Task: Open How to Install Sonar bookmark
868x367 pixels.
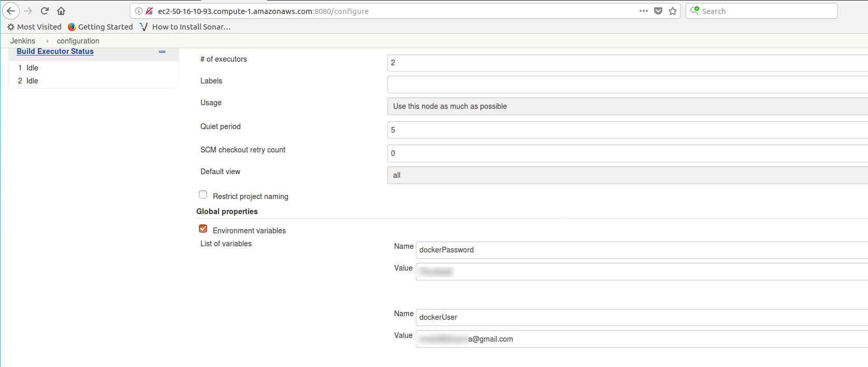Action: coord(185,27)
